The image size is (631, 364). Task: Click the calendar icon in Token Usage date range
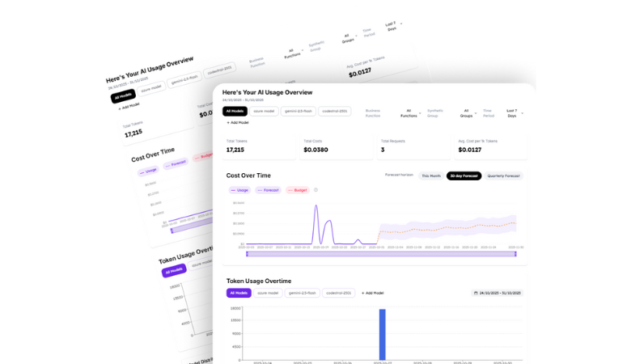click(475, 293)
